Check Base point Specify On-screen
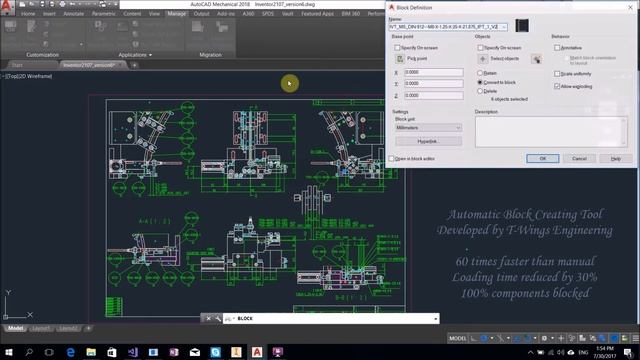The image size is (640, 360). click(397, 48)
